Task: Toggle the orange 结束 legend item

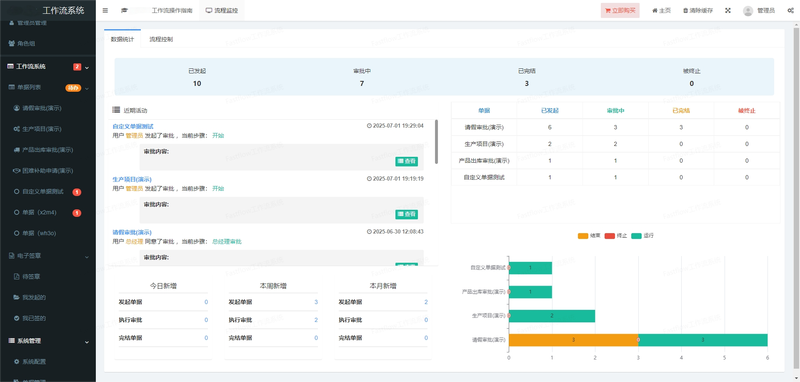Action: [x=589, y=236]
